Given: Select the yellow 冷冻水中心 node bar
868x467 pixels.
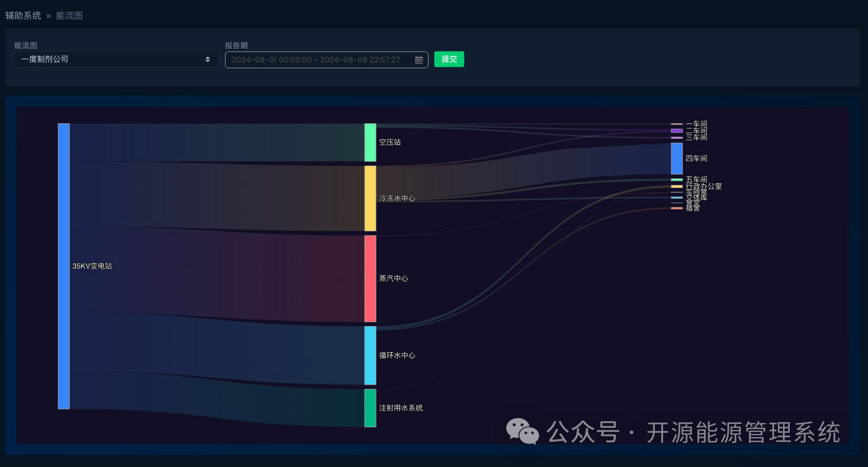Looking at the screenshot, I should tap(370, 198).
